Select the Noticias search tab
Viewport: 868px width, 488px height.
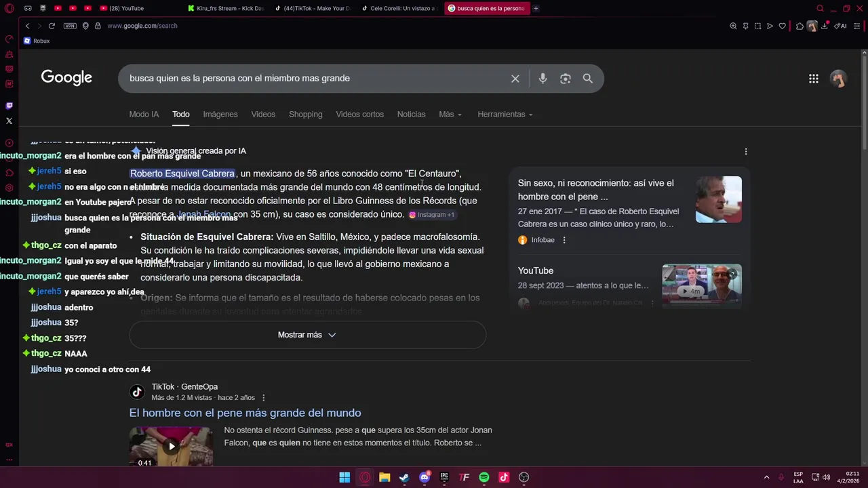pyautogui.click(x=412, y=115)
